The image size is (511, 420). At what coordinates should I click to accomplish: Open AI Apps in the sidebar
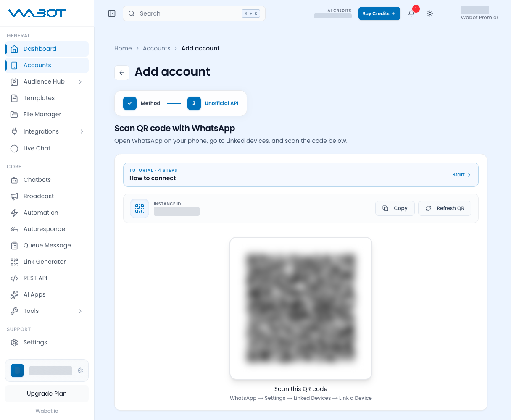point(47,294)
